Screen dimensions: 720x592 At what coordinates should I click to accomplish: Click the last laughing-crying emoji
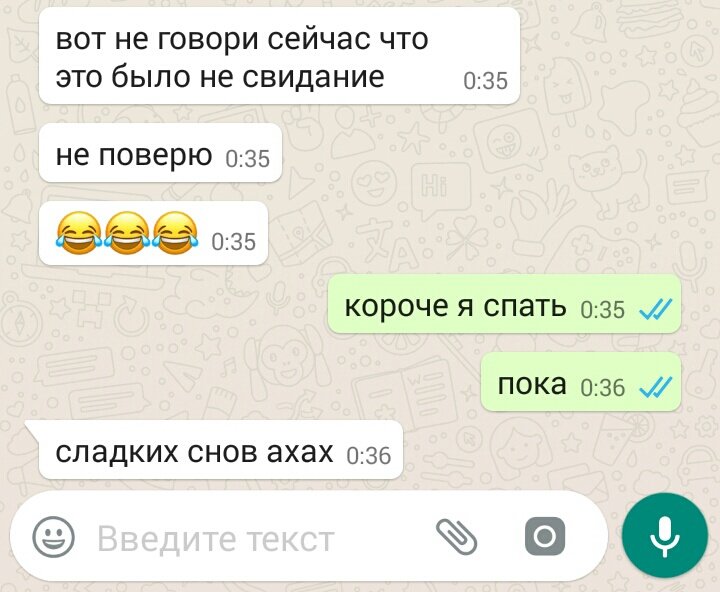coord(175,233)
